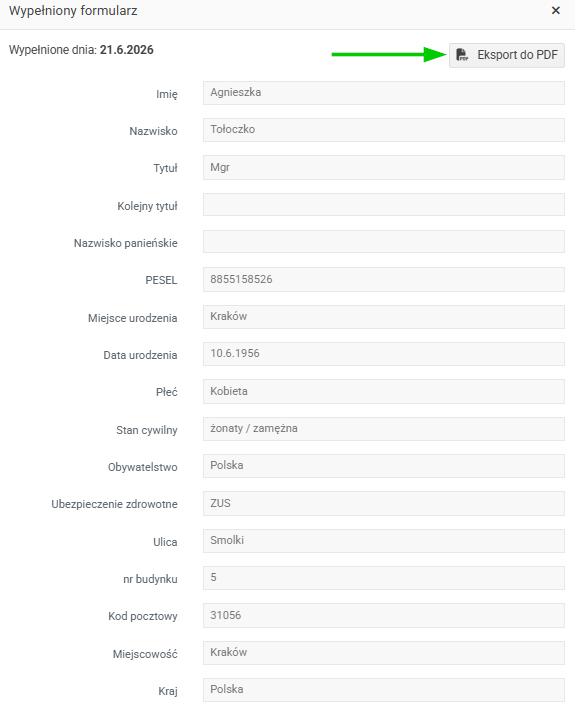
Task: Focus the Obywatelstwo field
Action: [x=384, y=466]
